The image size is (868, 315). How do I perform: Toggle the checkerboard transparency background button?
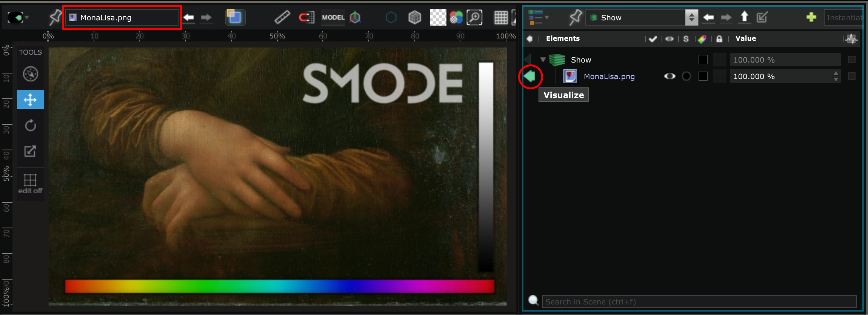point(438,17)
